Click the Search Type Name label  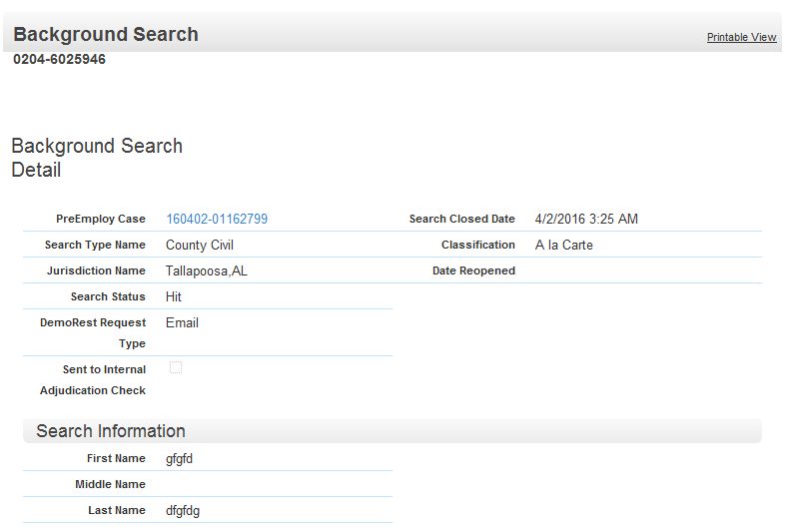[x=95, y=245]
